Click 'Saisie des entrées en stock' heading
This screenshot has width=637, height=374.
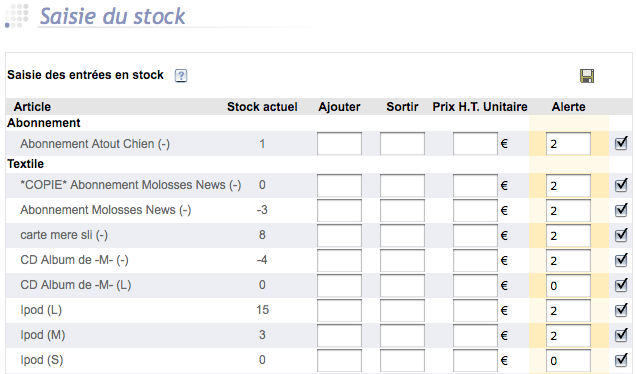point(85,75)
